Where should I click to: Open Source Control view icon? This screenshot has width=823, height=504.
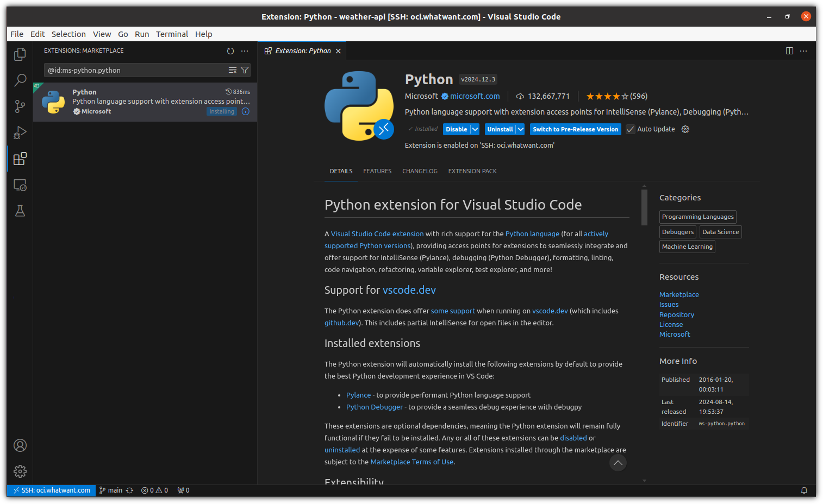(20, 106)
